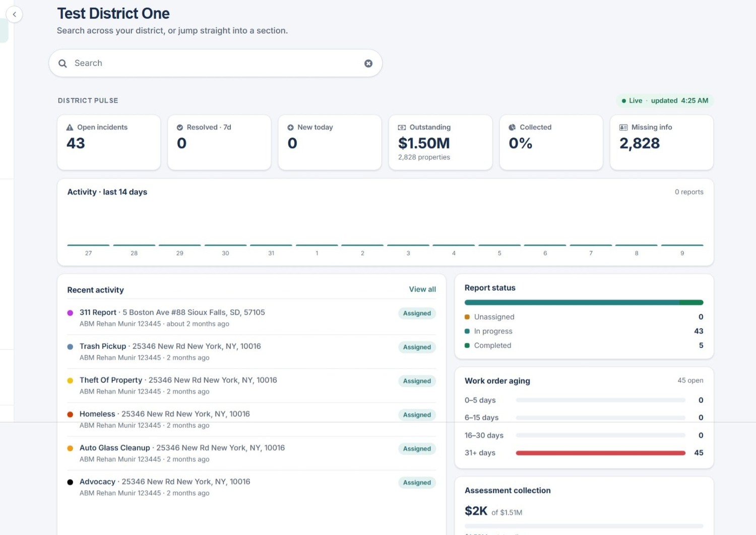Select the Completed status row

pyautogui.click(x=584, y=345)
